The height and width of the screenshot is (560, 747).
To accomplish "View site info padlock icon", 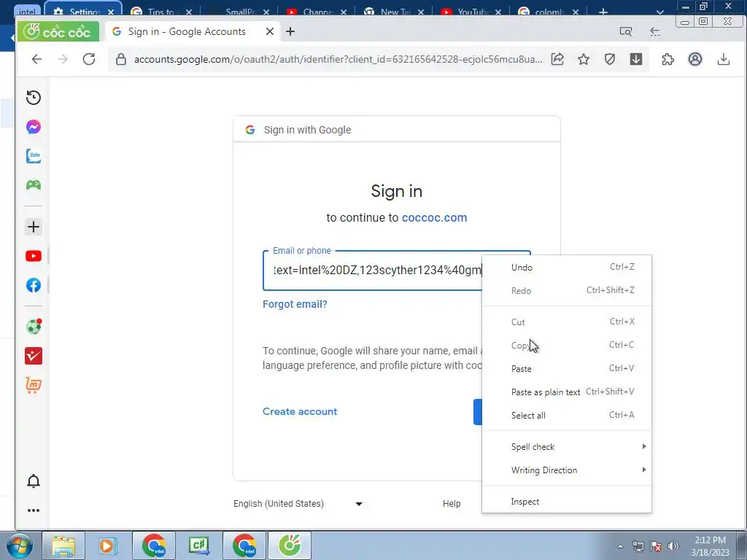I will pos(121,59).
